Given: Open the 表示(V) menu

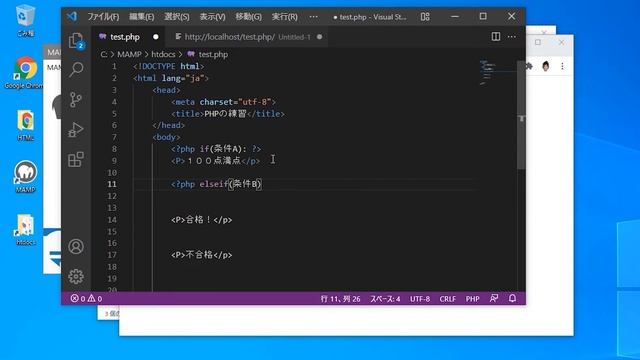Looking at the screenshot, I should click(x=212, y=17).
